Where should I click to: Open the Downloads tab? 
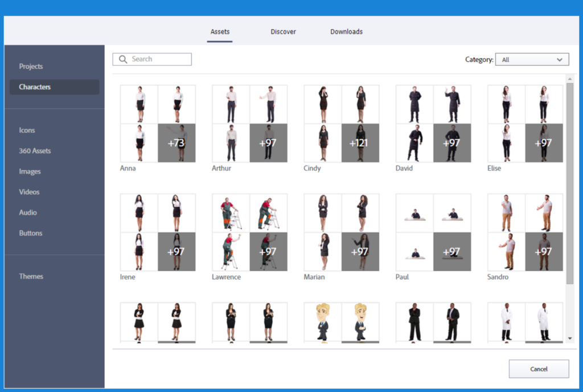[x=346, y=32]
